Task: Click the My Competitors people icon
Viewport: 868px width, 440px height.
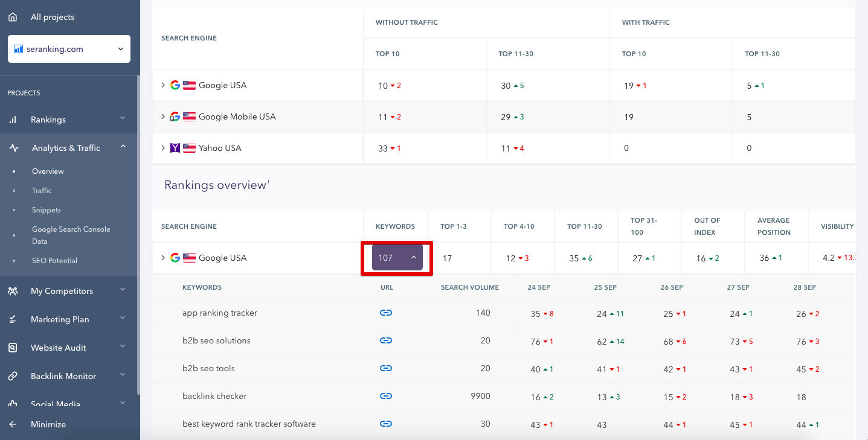Action: point(13,291)
